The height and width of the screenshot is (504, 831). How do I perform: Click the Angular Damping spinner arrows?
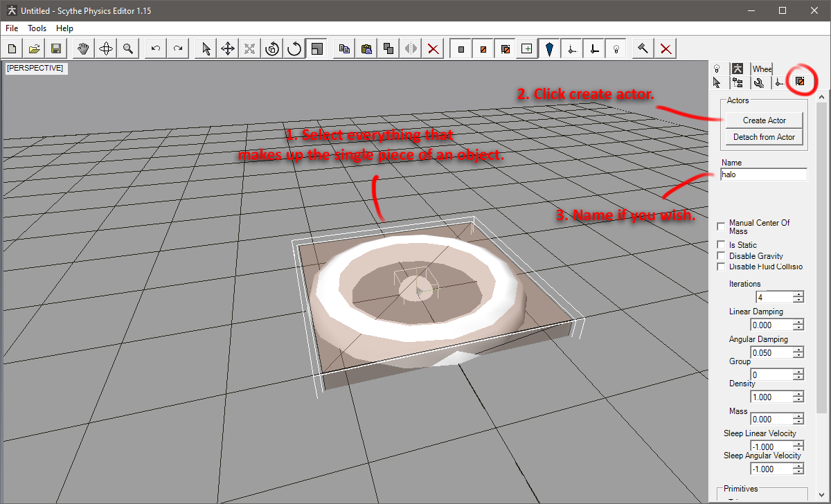(x=798, y=352)
